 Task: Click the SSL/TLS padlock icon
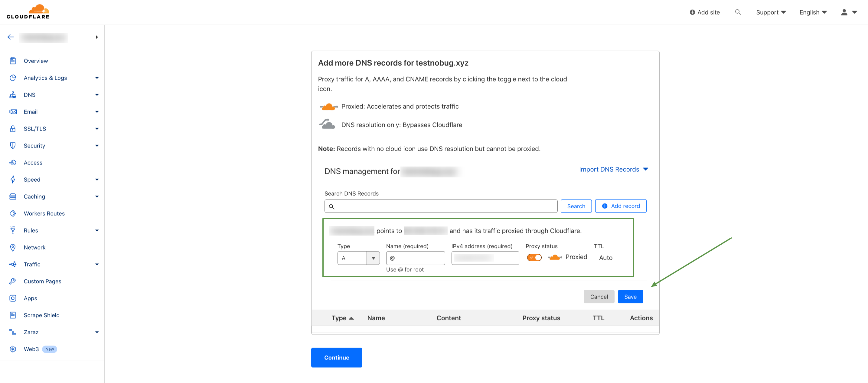pyautogui.click(x=13, y=129)
